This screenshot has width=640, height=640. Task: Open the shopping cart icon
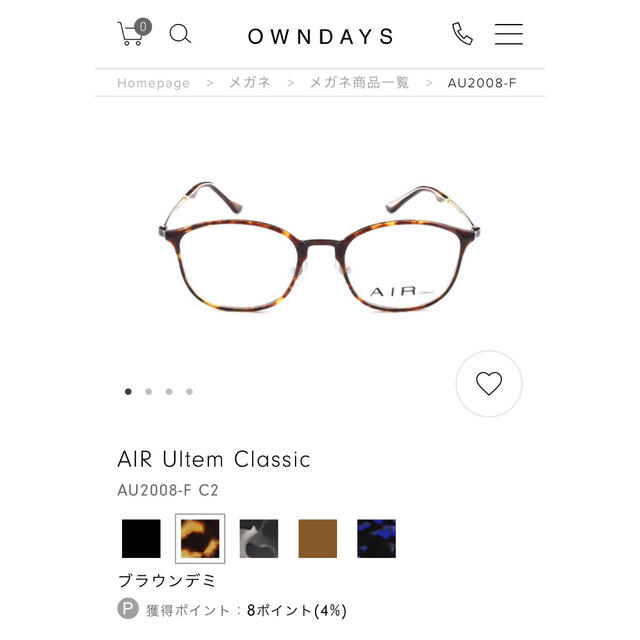134,32
